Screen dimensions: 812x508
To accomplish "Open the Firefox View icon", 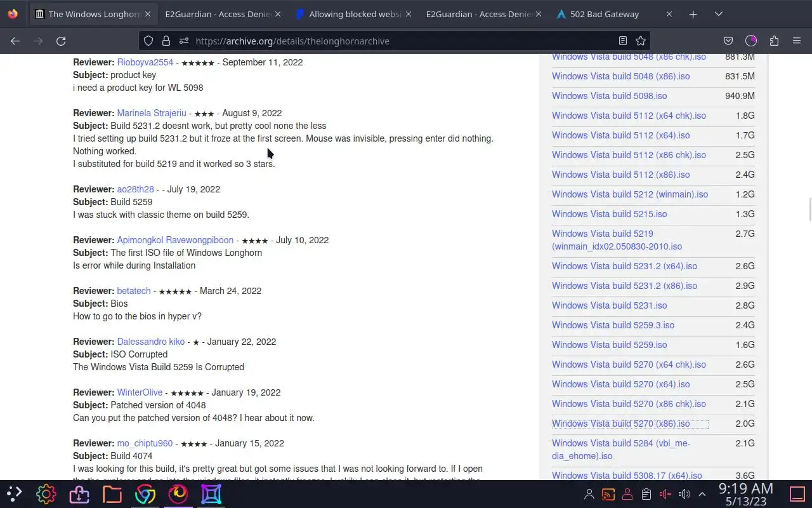I will pos(13,14).
